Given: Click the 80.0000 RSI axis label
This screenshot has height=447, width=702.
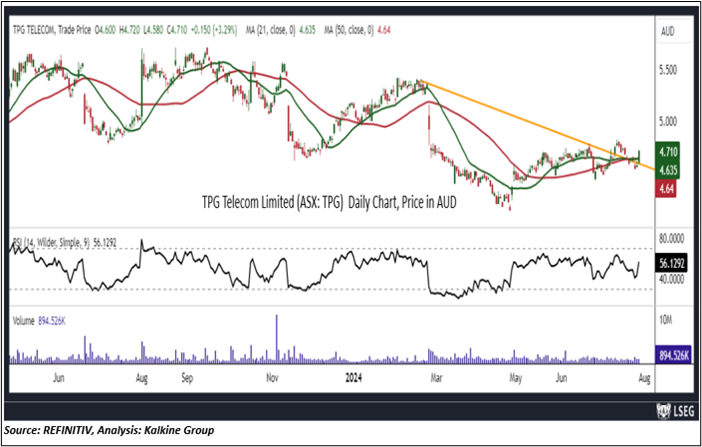Looking at the screenshot, I should [671, 240].
